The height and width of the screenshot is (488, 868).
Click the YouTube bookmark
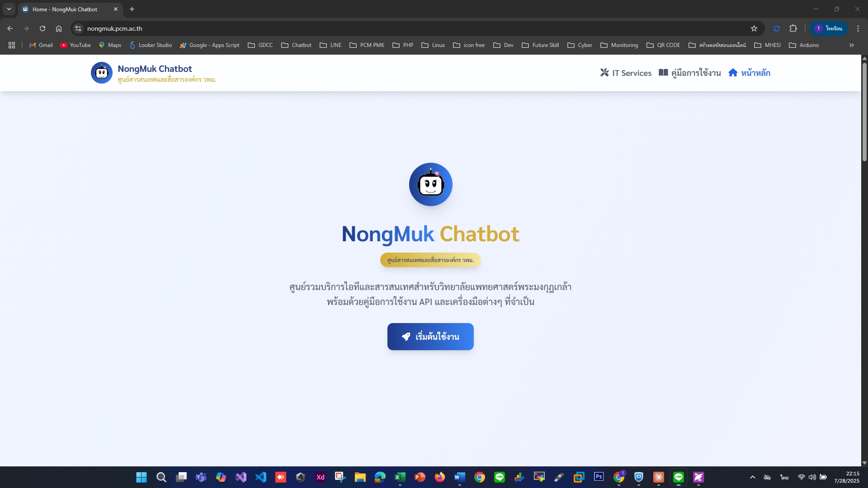(75, 45)
